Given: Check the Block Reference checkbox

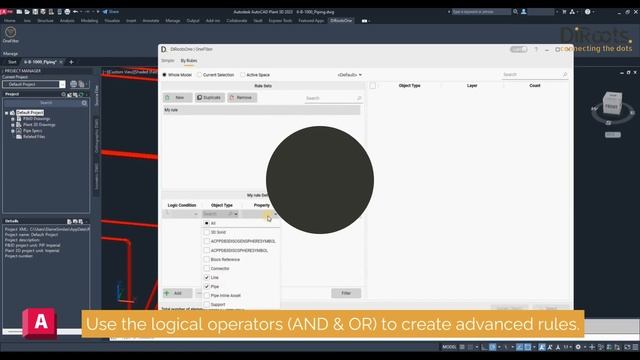Looking at the screenshot, I should point(207,259).
